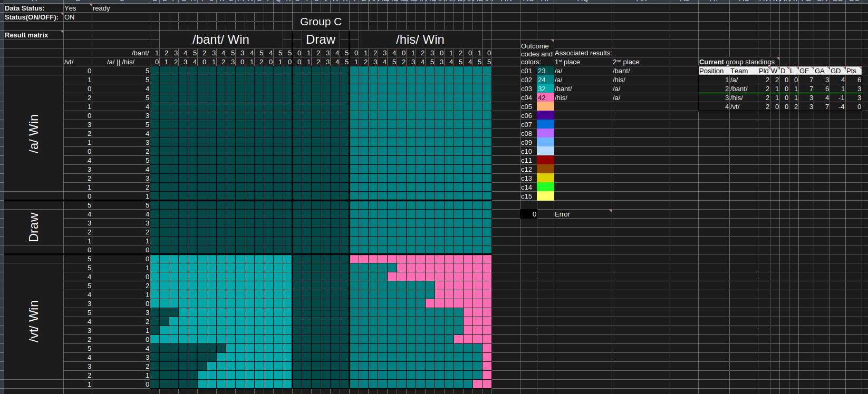Viewport: 868px width, 394px height.
Task: Click the rotated '/a/ Win' row header
Action: pyautogui.click(x=34, y=134)
